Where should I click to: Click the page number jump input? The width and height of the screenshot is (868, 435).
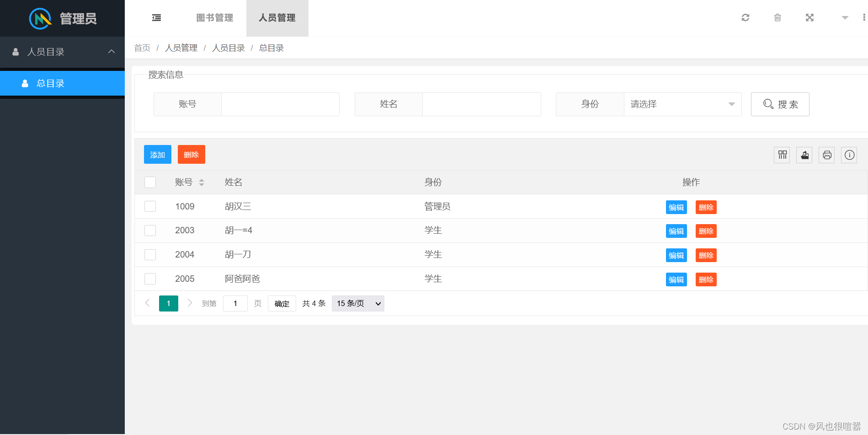235,303
